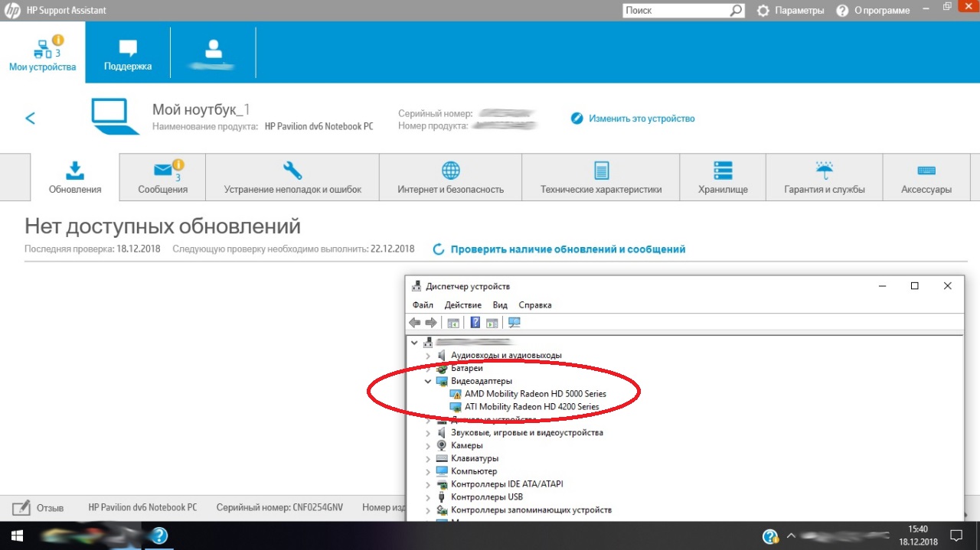The image size is (980, 550).
Task: Select Видеоадаптеры category
Action: tap(482, 381)
